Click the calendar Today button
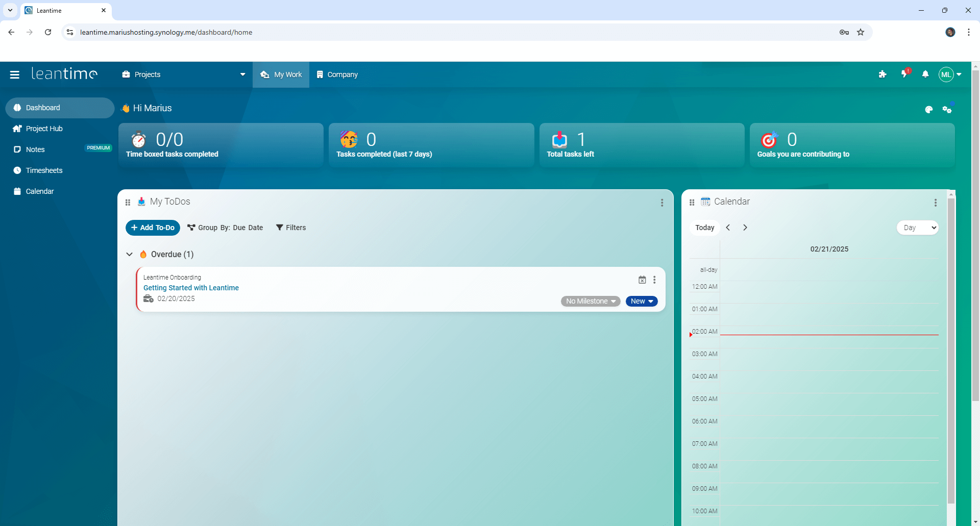Viewport: 980px width, 526px height. tap(704, 228)
